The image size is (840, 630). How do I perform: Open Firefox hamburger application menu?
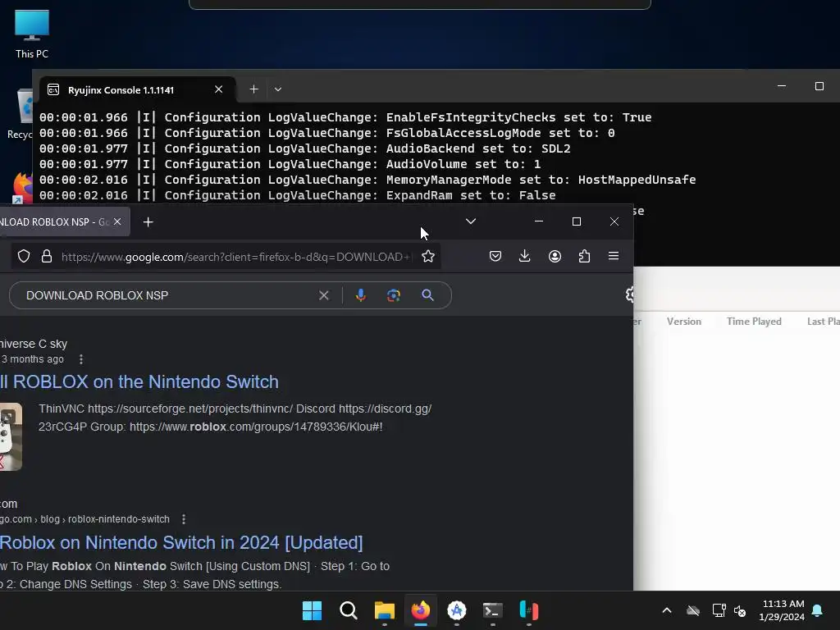[x=614, y=257]
